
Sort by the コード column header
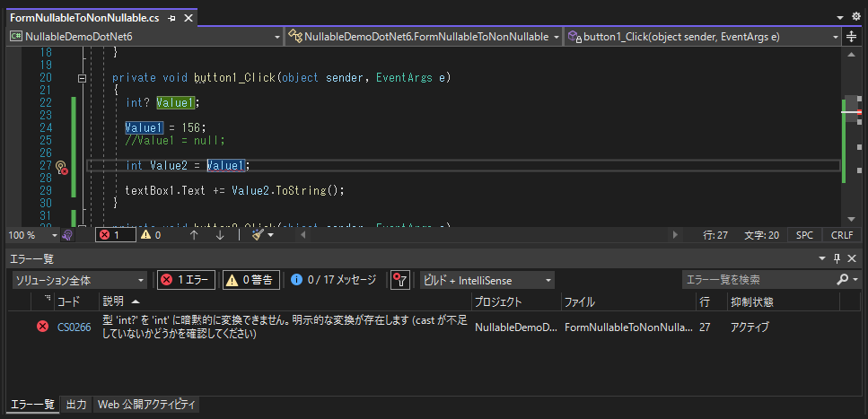[68, 301]
